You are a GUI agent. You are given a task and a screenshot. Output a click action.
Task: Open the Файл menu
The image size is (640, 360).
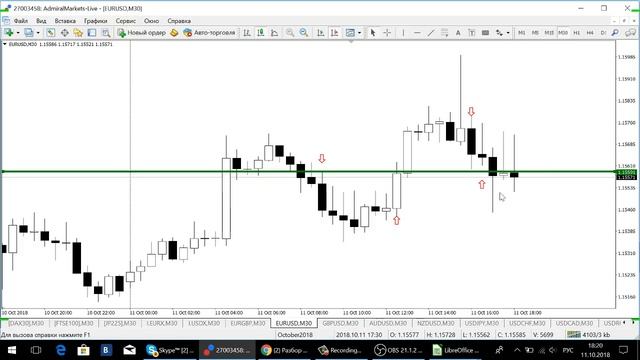click(x=21, y=21)
